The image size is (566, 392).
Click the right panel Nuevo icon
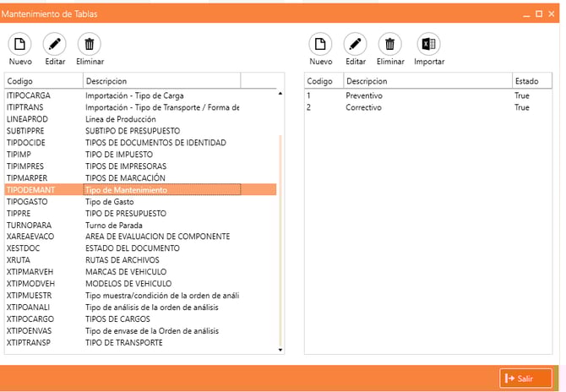tap(320, 44)
